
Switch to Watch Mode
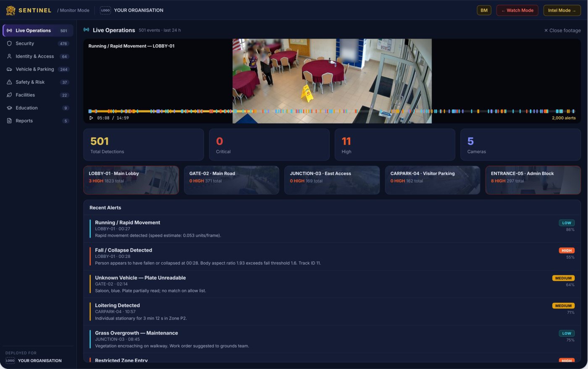click(x=517, y=10)
